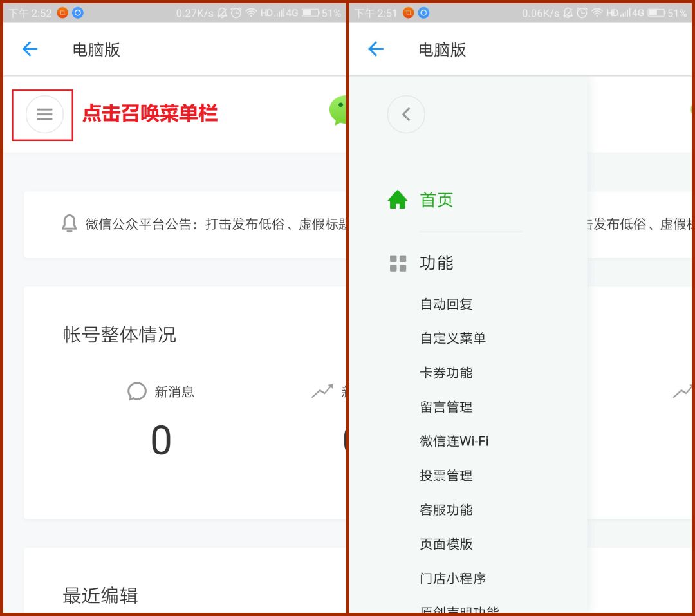
Task: Click the 最近编辑 heading
Action: 100,595
